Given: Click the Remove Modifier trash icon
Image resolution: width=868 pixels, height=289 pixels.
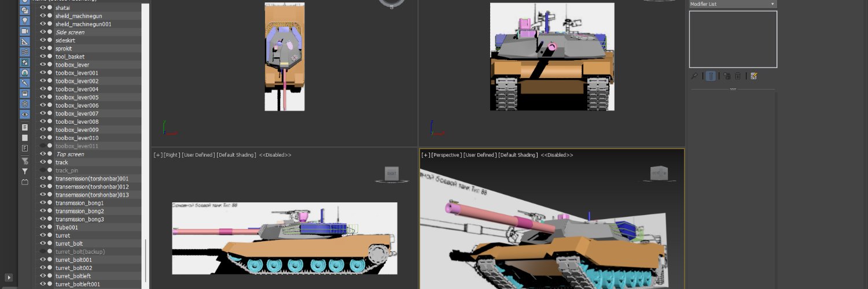Looking at the screenshot, I should point(738,76).
